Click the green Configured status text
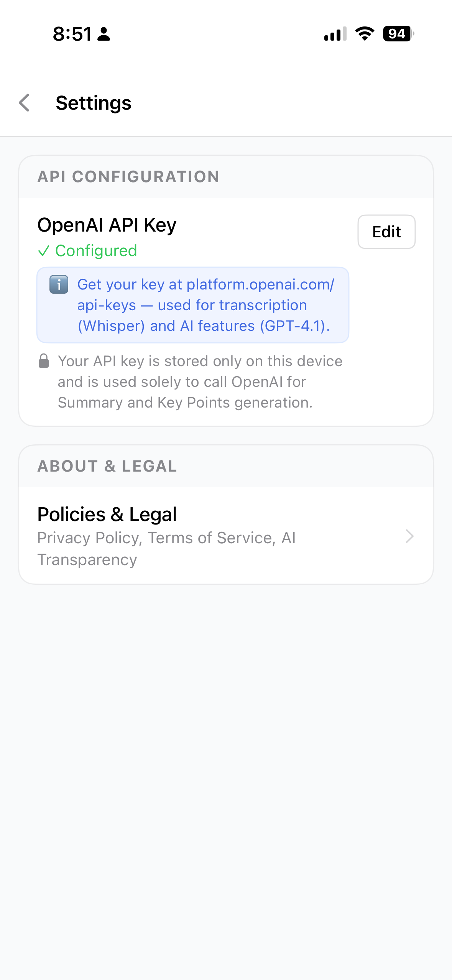Screen dimensions: 452x980 tap(96, 251)
